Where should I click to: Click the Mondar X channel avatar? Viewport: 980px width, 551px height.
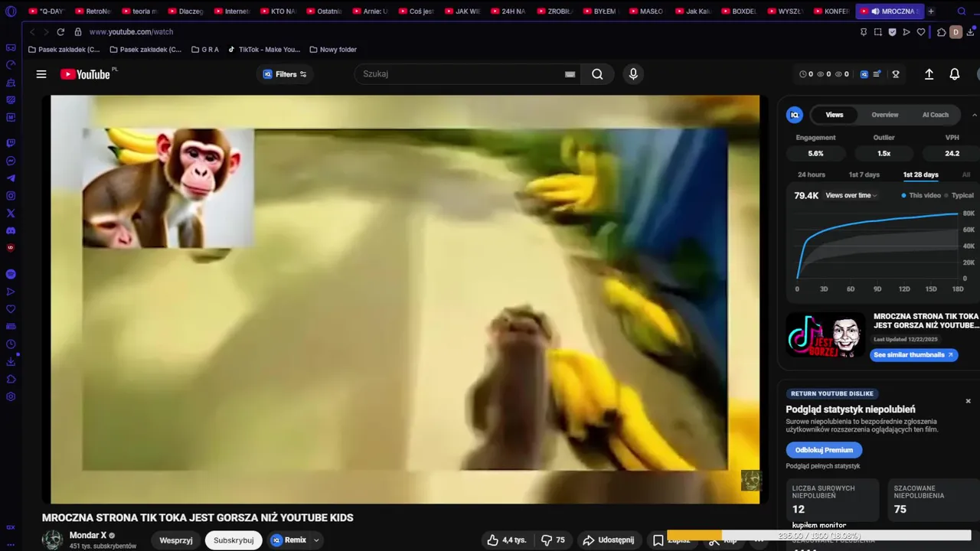click(x=52, y=540)
